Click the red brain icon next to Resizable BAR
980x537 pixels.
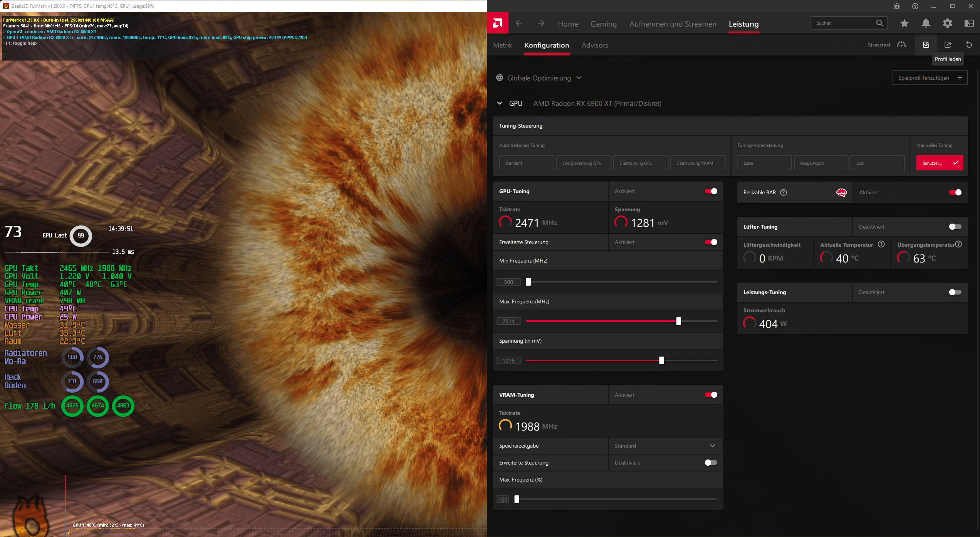[842, 192]
